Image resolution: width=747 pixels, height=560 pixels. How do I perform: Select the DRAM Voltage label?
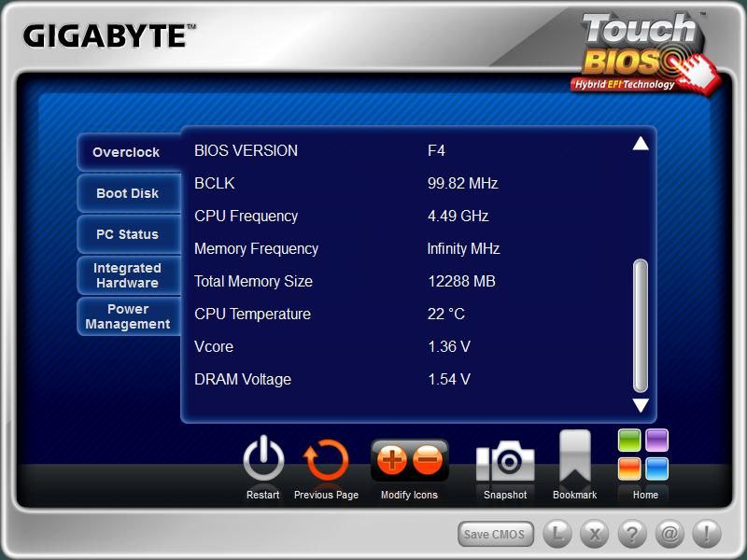point(243,380)
